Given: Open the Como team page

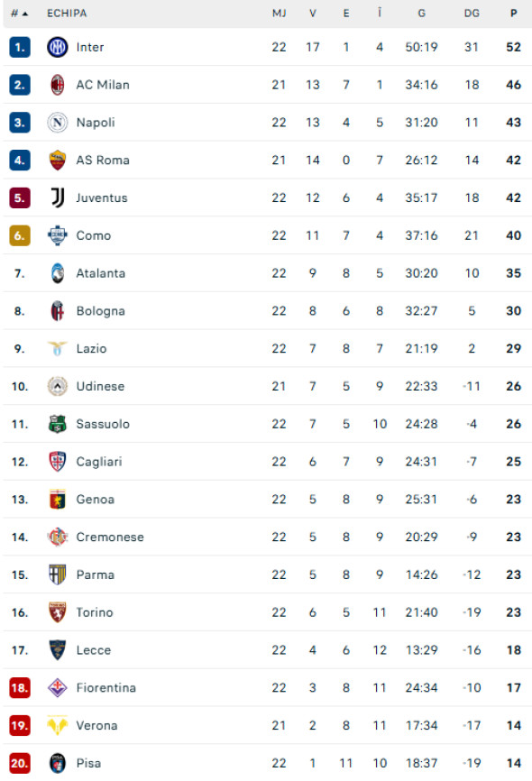Looking at the screenshot, I should tap(95, 235).
